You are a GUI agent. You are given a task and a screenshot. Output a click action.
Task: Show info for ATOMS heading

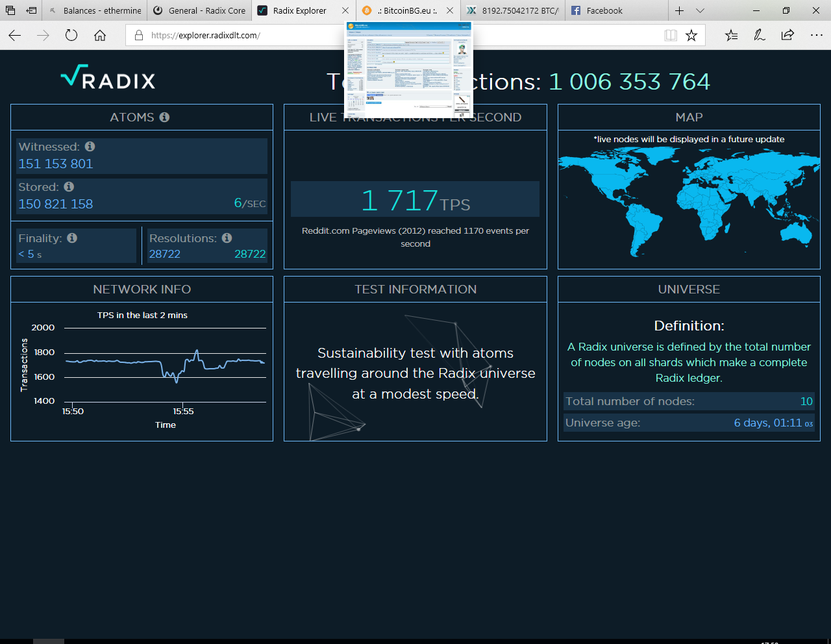point(164,117)
